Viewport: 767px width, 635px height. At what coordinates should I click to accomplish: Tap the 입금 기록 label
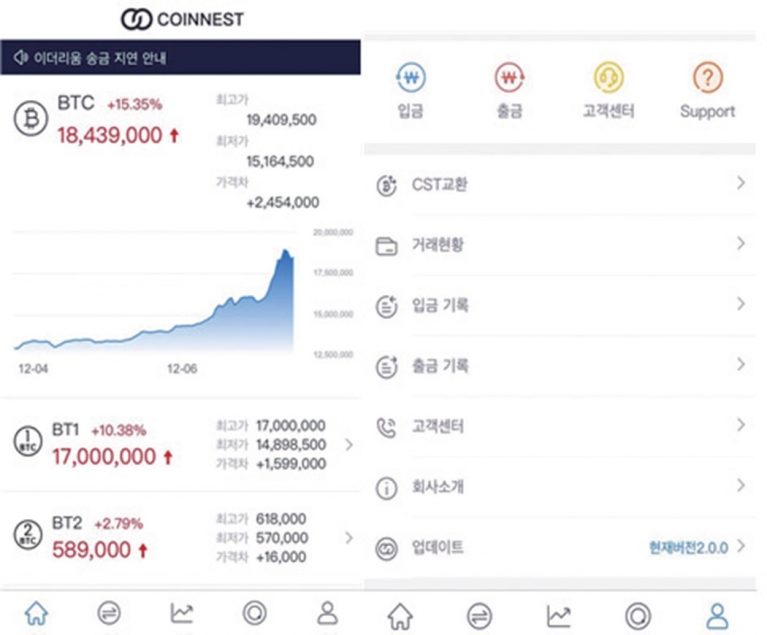click(x=440, y=305)
